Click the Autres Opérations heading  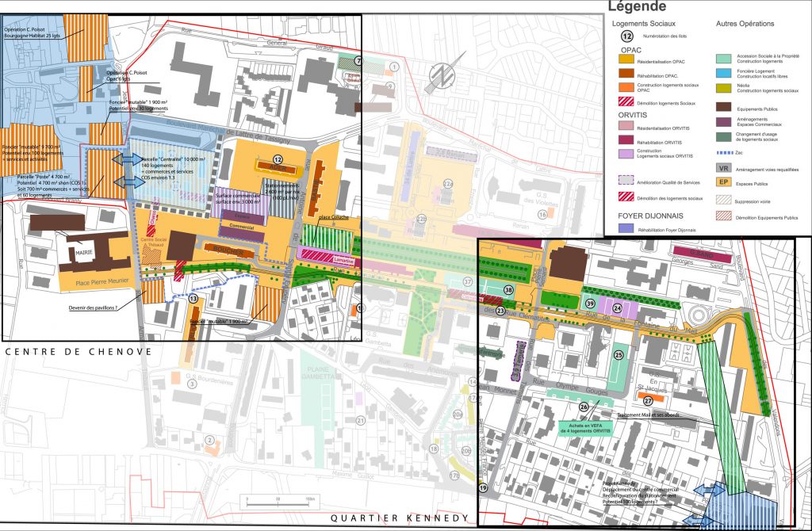[x=745, y=23]
